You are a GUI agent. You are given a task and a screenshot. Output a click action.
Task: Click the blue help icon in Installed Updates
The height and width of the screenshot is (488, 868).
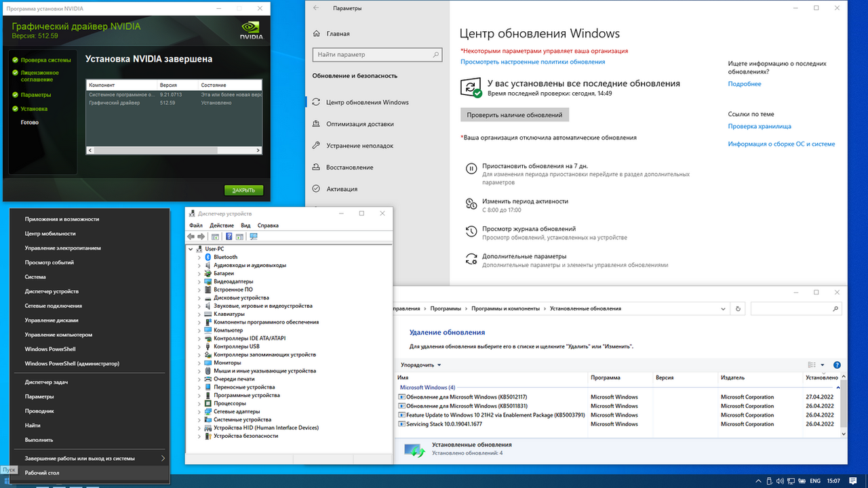point(837,365)
